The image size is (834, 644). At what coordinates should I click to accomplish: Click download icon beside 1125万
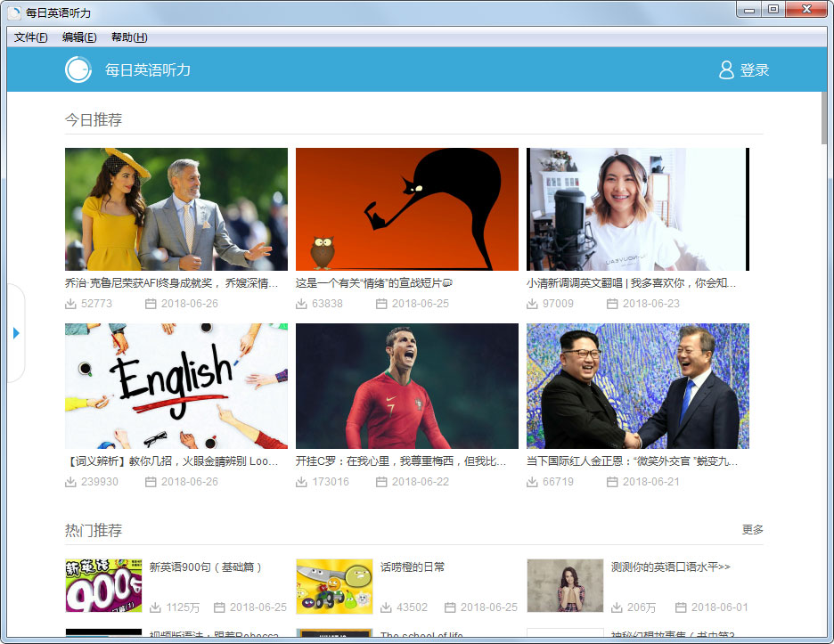tap(155, 607)
